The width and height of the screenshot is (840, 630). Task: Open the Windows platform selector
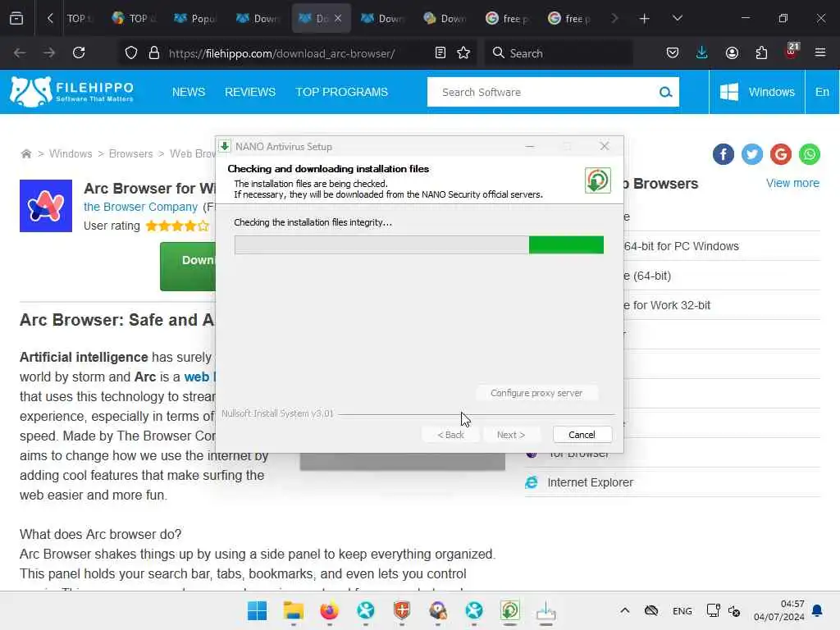(757, 92)
